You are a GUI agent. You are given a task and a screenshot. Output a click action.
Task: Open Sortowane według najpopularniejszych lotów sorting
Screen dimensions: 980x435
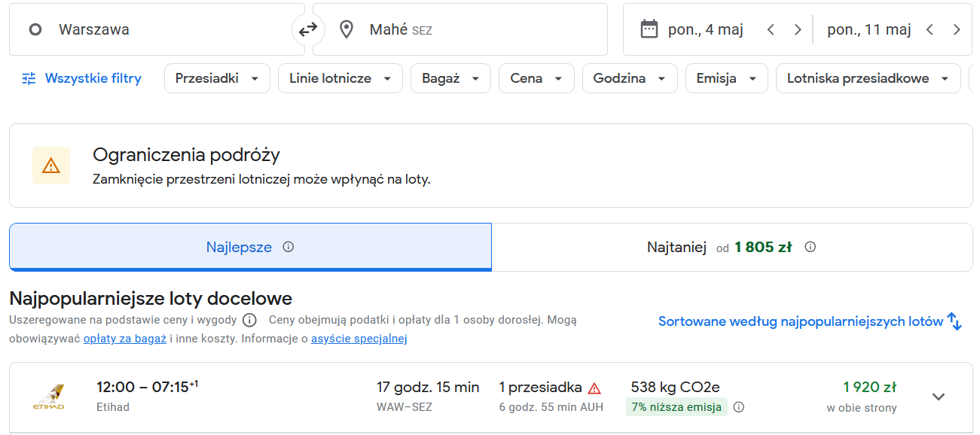tap(810, 321)
